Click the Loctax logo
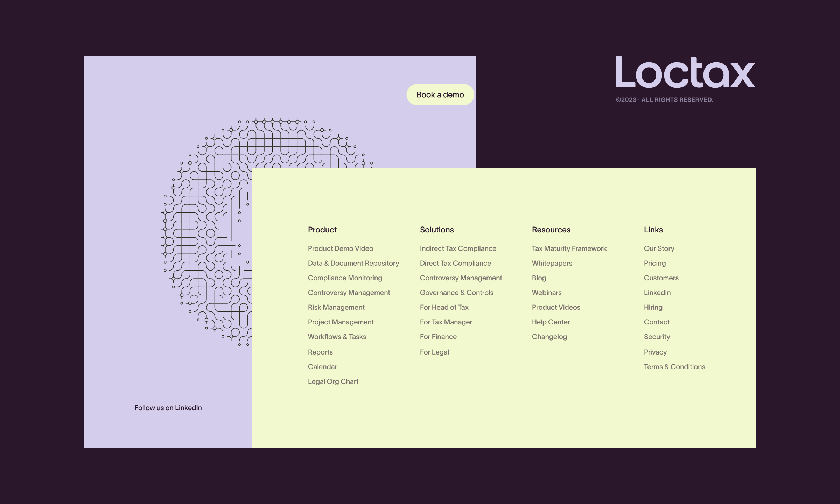This screenshot has width=840, height=504. (685, 72)
